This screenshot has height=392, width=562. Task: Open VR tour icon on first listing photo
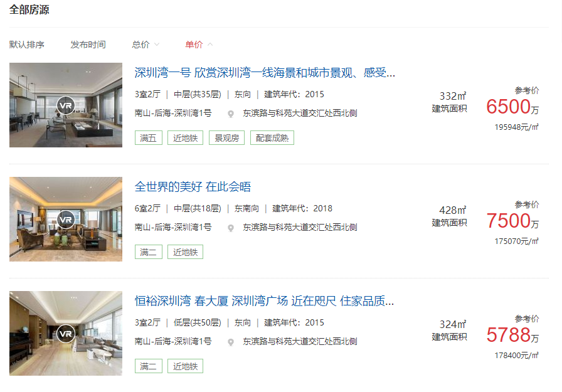66,105
